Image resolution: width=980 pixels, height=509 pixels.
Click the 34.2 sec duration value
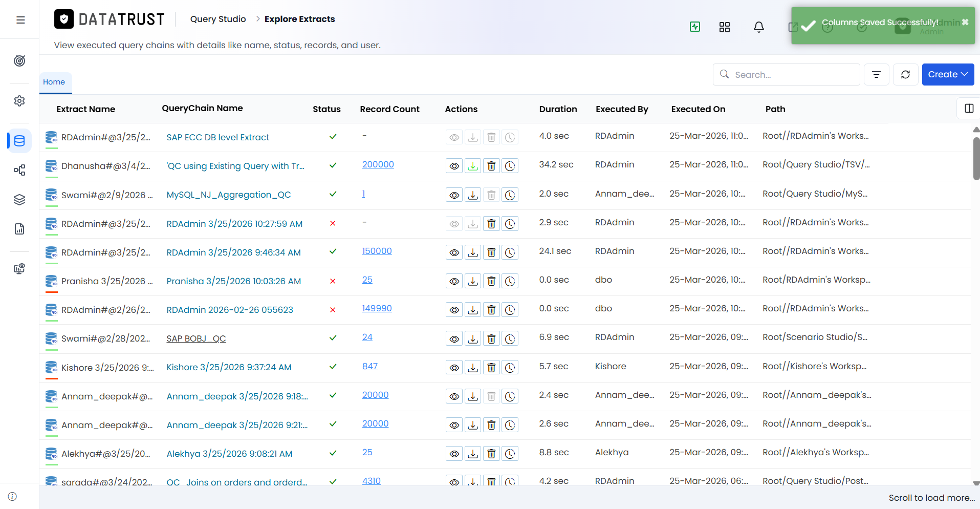[556, 164]
